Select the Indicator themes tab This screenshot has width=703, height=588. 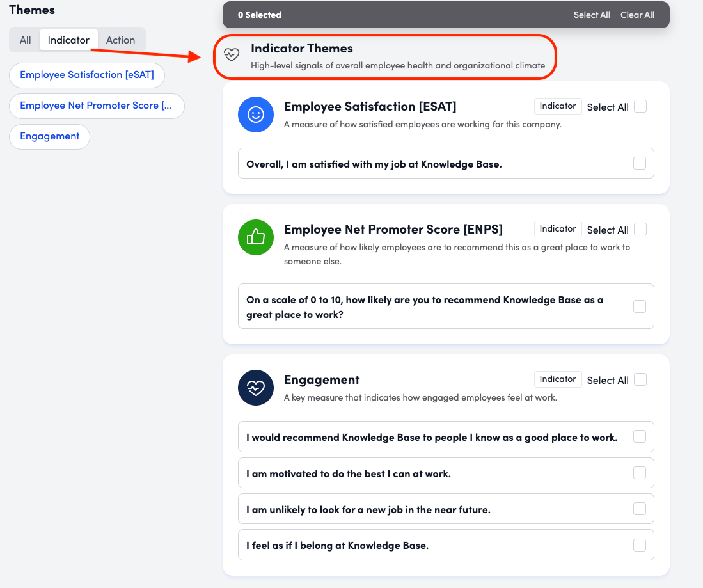click(68, 40)
